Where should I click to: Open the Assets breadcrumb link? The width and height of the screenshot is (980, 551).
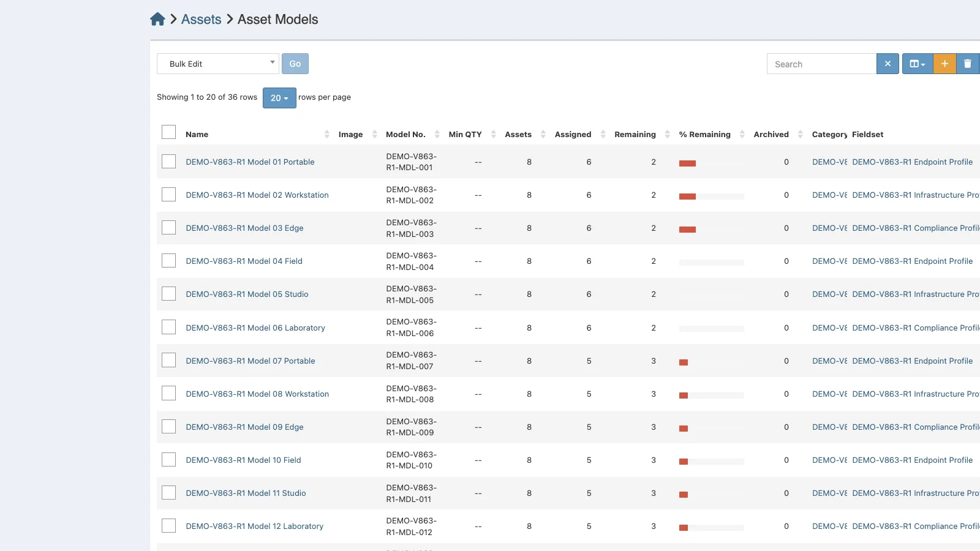click(x=201, y=19)
